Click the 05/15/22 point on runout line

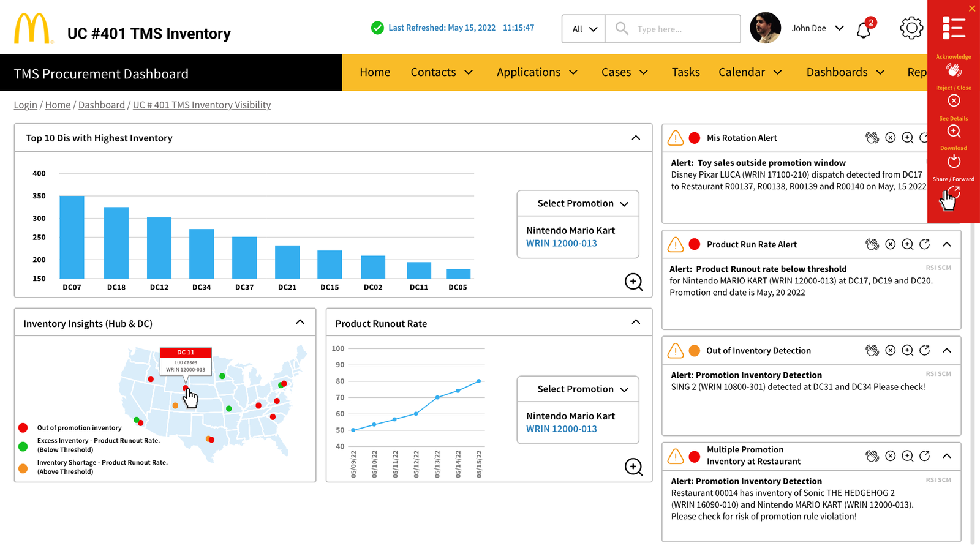[479, 381]
